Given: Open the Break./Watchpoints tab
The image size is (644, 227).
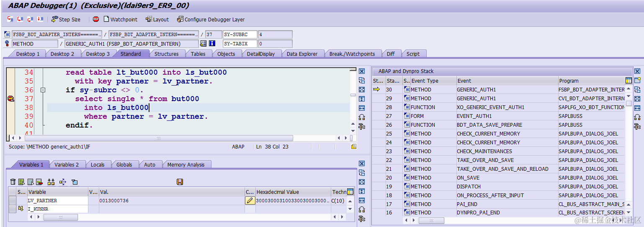Looking at the screenshot, I should click(x=352, y=54).
